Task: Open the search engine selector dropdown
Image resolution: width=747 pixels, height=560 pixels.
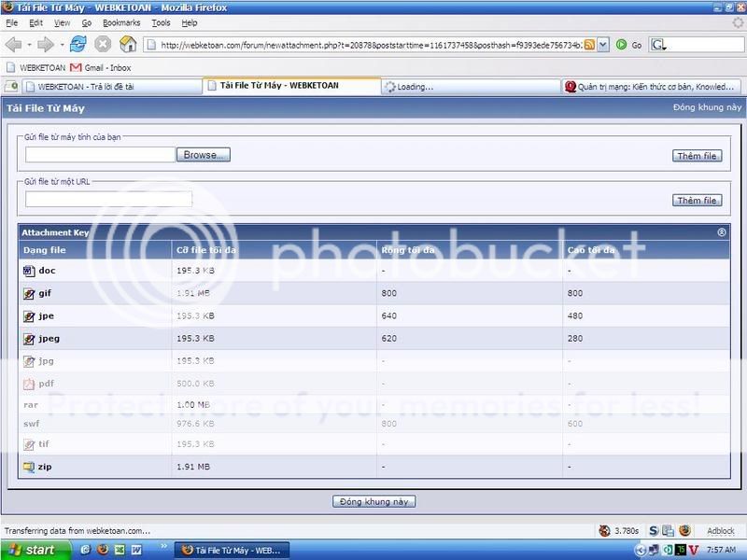Action: point(658,45)
